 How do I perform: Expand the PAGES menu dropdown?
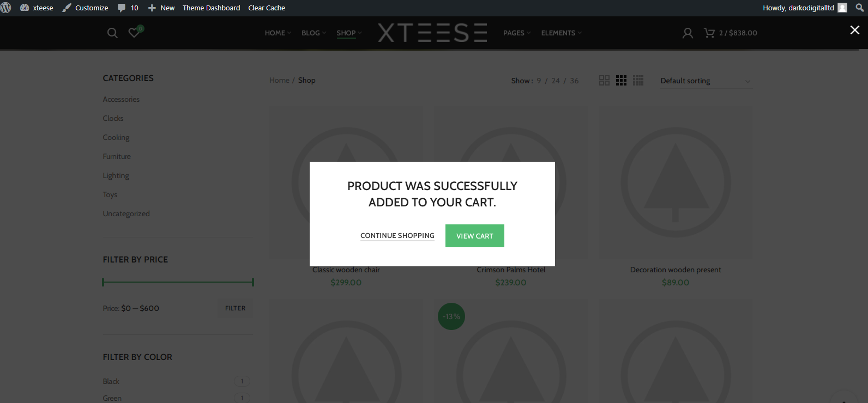point(517,33)
